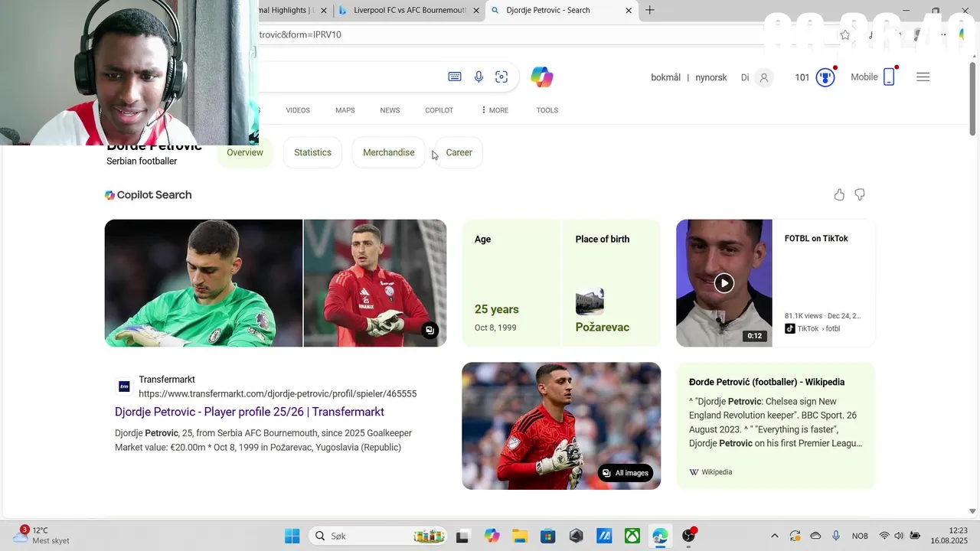Play the FOTBL TikTok video
This screenshot has height=551, width=980.
[724, 283]
